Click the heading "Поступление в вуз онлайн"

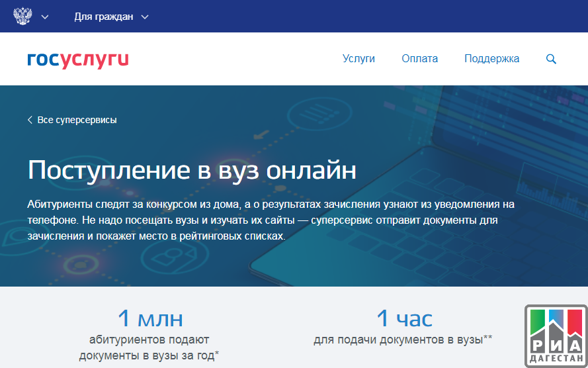(x=192, y=170)
